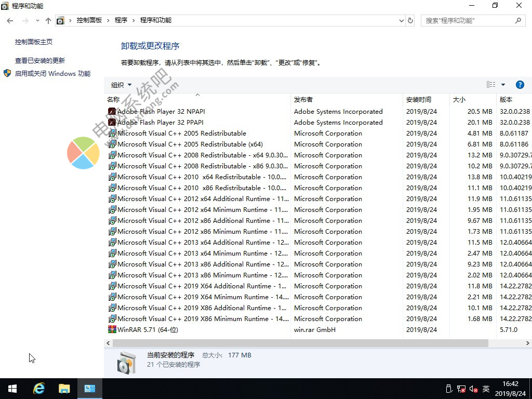Click the volume muted tray icon
Image resolution: width=532 pixels, height=399 pixels.
(473, 389)
